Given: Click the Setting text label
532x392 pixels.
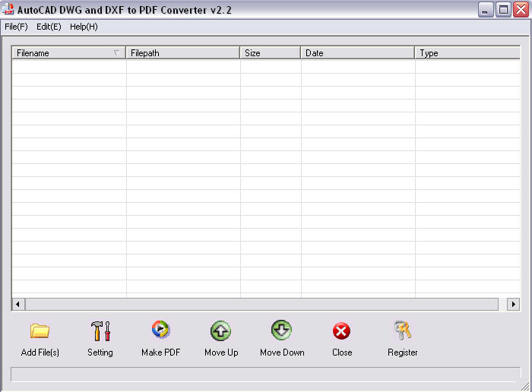Looking at the screenshot, I should pos(100,352).
